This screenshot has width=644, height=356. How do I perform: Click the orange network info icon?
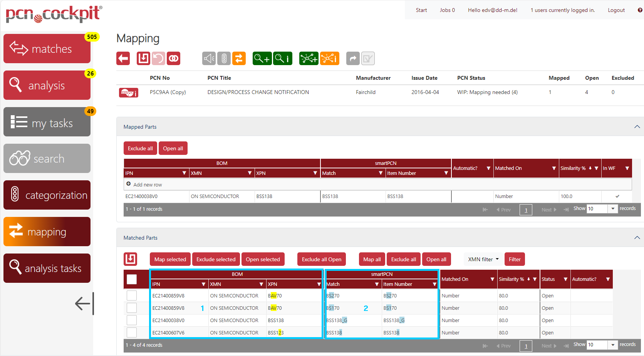pos(330,59)
